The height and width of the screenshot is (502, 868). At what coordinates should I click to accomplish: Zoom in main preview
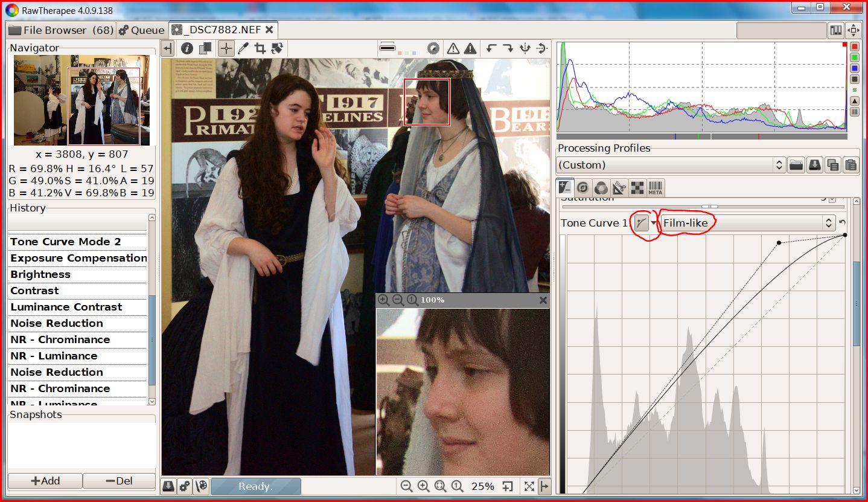point(423,486)
